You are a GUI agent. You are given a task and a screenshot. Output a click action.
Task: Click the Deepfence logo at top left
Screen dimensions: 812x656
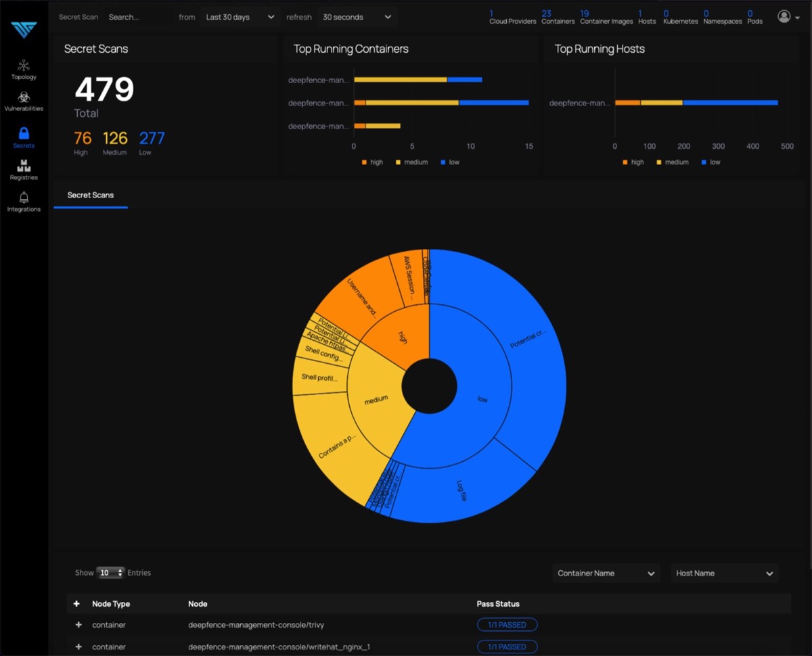click(24, 30)
